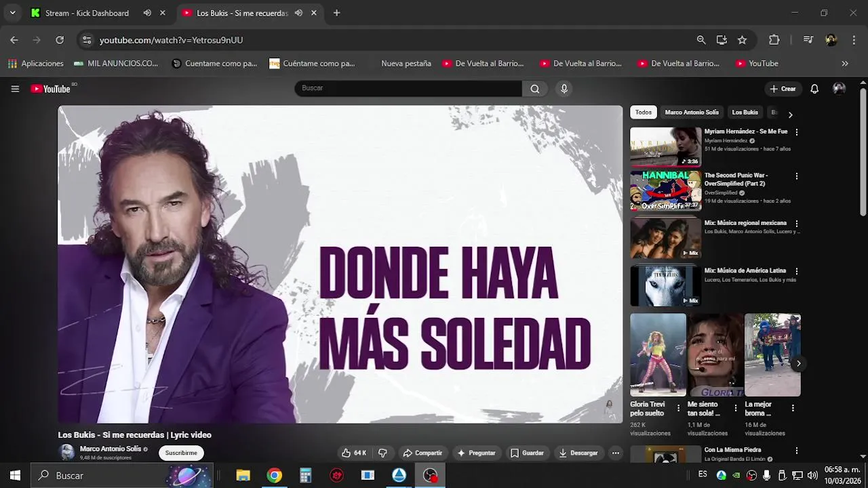Viewport: 868px width, 488px height.
Task: Expand the tab search chevron in the tab strip
Action: (12, 13)
